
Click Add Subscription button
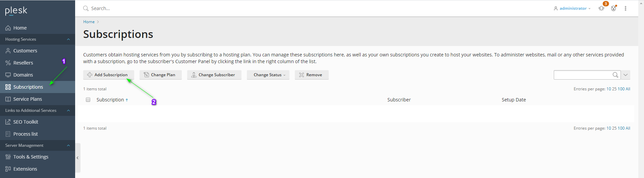pos(109,75)
